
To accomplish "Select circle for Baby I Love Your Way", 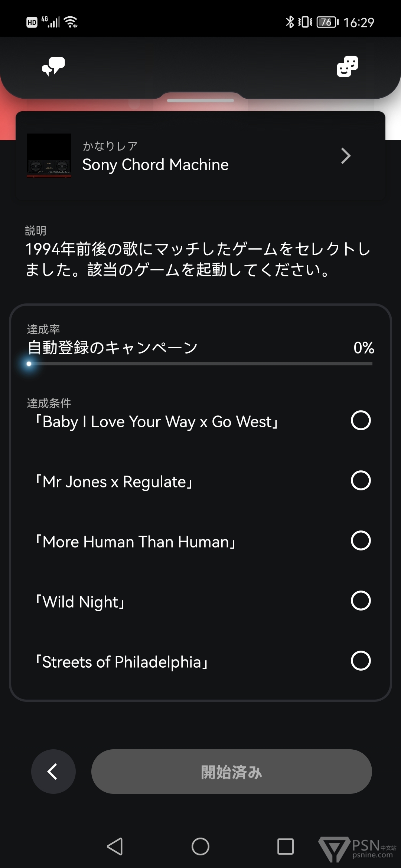I will (361, 421).
